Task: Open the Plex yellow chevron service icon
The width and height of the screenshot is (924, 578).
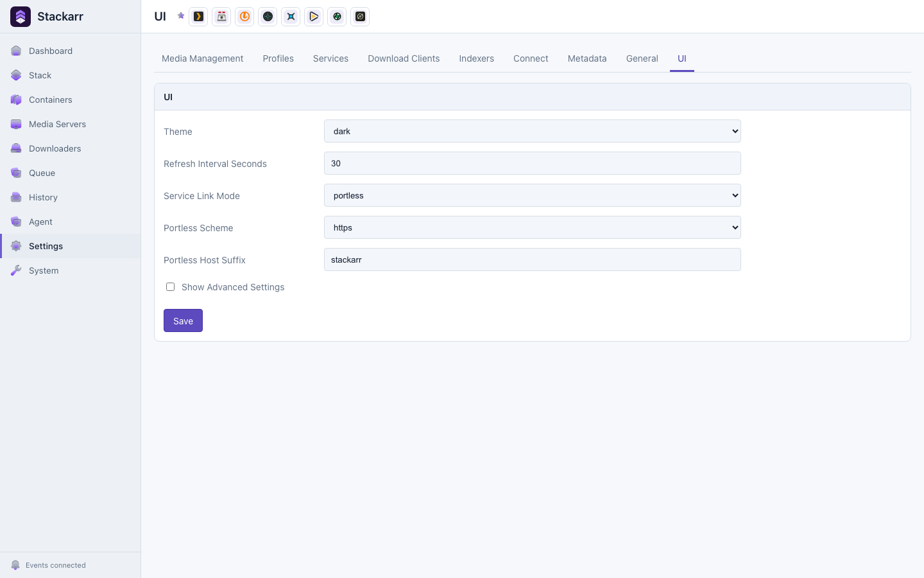Action: point(199,17)
